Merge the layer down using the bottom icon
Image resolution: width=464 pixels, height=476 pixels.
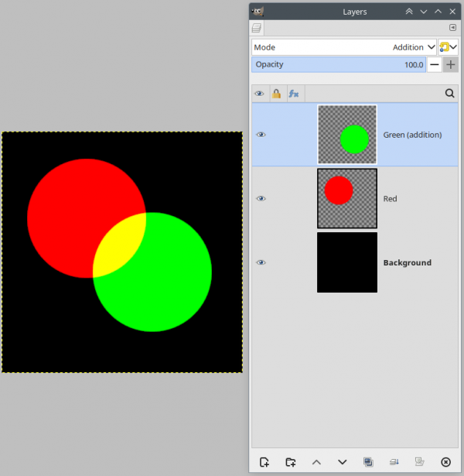point(394,462)
